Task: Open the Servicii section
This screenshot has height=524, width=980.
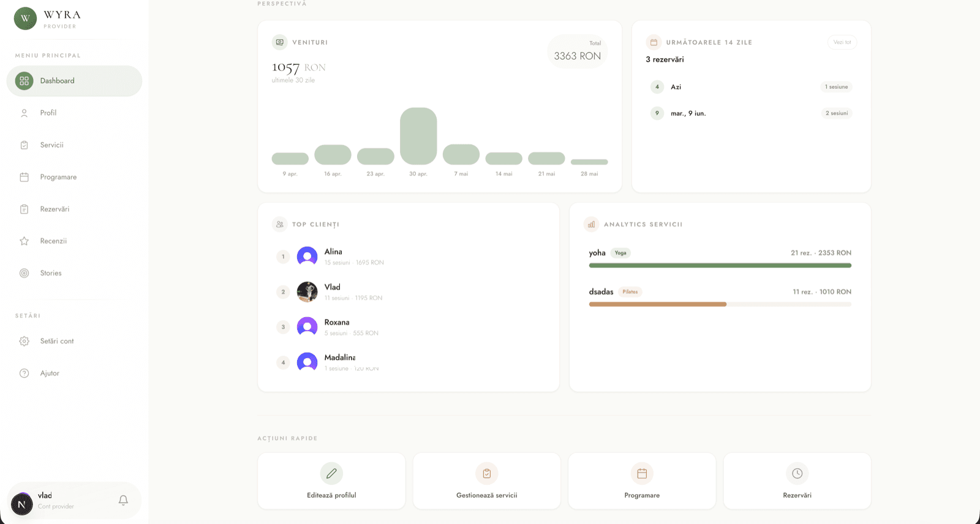Action: 74,145
